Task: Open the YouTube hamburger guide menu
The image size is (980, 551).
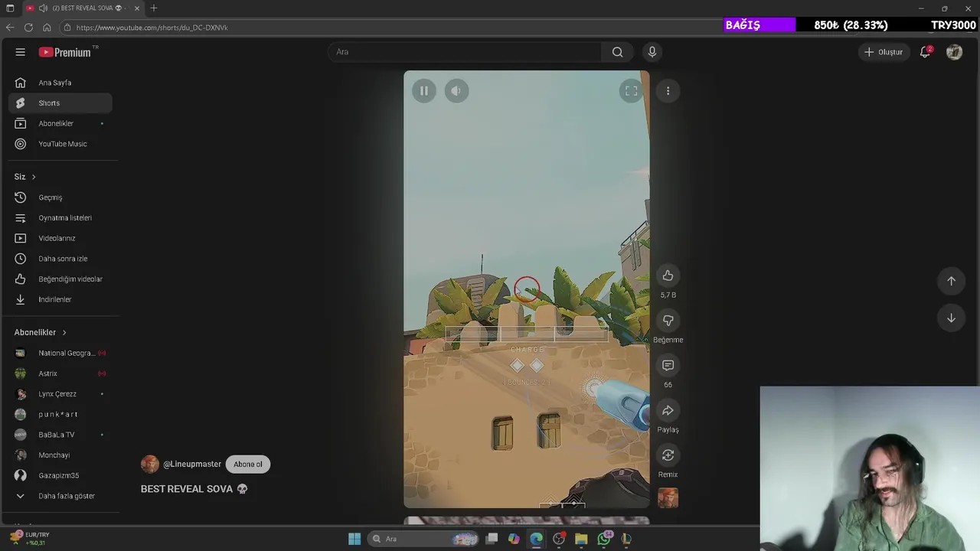Action: click(21, 52)
